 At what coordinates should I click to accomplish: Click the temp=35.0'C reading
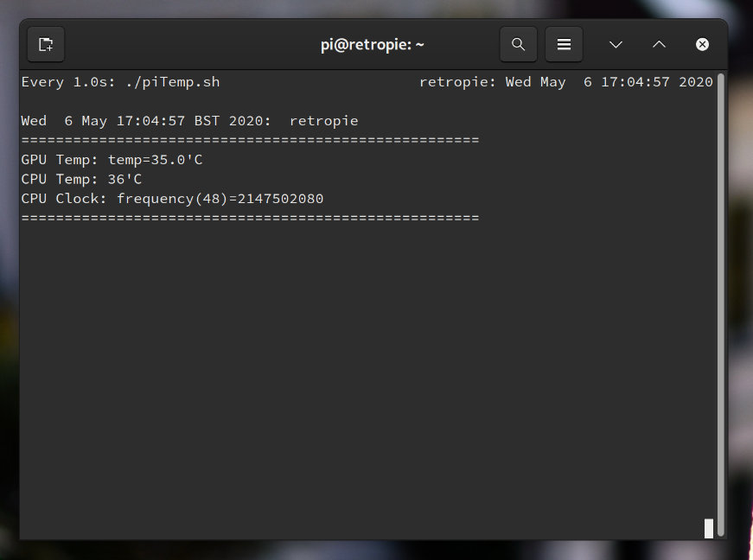[x=155, y=160]
